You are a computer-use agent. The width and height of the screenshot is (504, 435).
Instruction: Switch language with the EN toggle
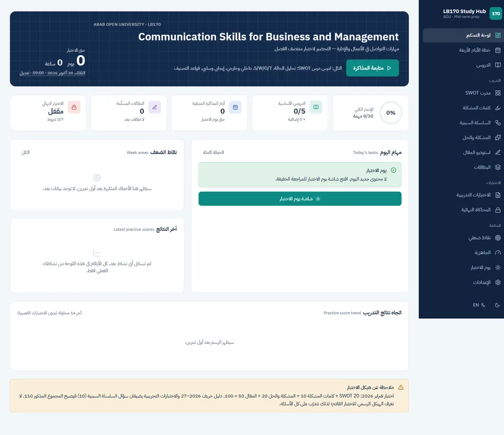click(479, 305)
